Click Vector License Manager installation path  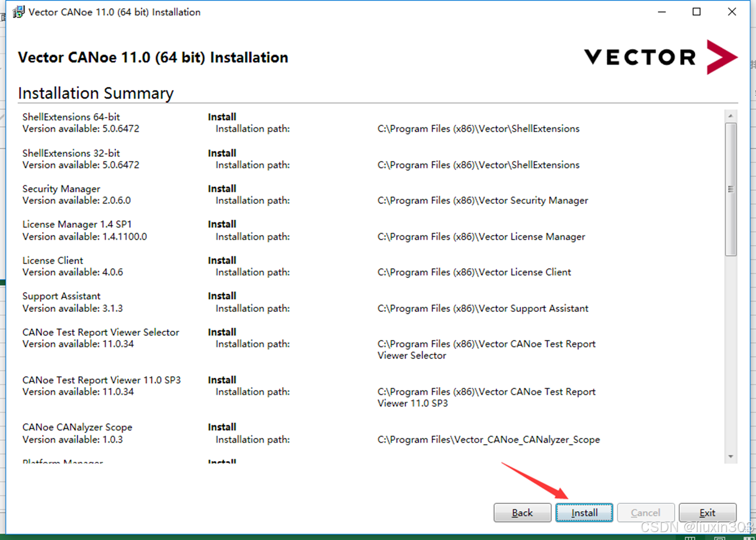pyautogui.click(x=481, y=236)
